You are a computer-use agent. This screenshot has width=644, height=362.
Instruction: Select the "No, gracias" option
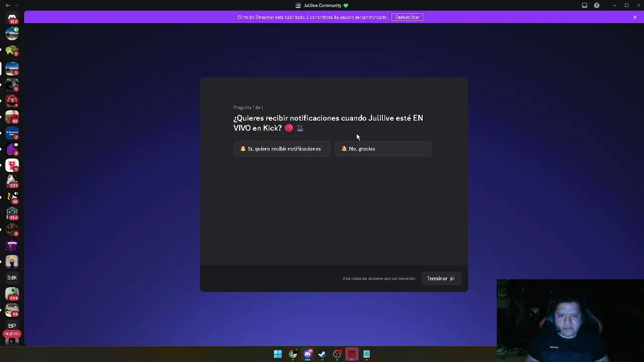tap(383, 149)
